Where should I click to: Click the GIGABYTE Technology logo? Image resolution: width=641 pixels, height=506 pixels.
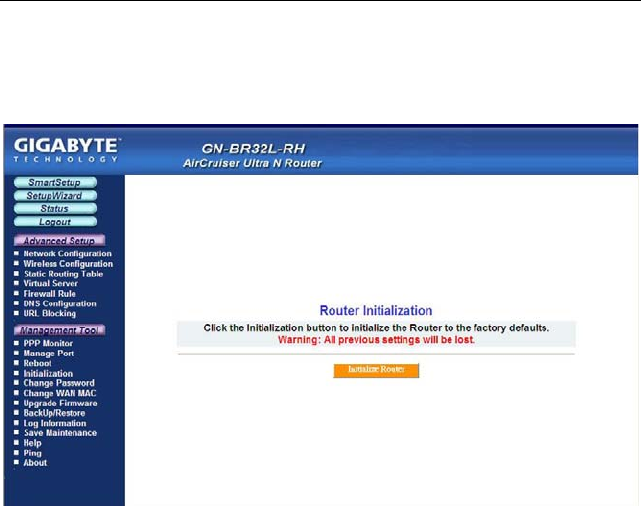(67, 150)
